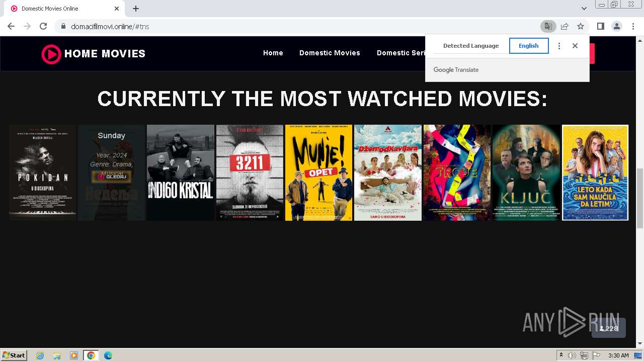Image resolution: width=644 pixels, height=362 pixels.
Task: Click the browser back arrow
Action: pyautogui.click(x=11, y=26)
